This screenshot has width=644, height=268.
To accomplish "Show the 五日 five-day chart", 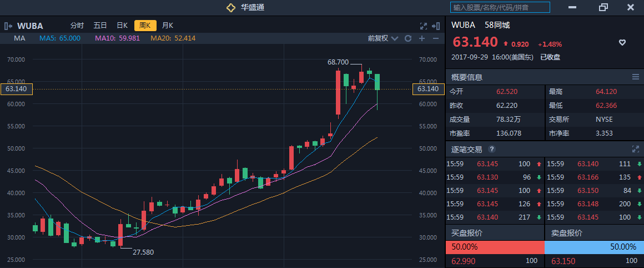I will (100, 26).
